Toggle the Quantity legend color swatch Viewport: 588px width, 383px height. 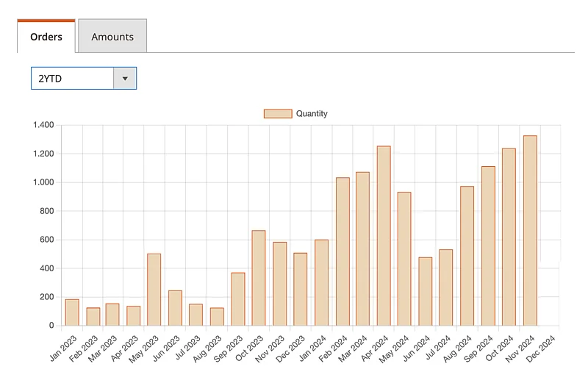pyautogui.click(x=278, y=114)
